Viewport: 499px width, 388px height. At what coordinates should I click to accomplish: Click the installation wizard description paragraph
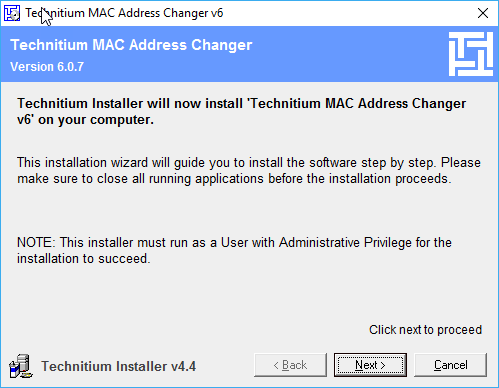[x=249, y=171]
